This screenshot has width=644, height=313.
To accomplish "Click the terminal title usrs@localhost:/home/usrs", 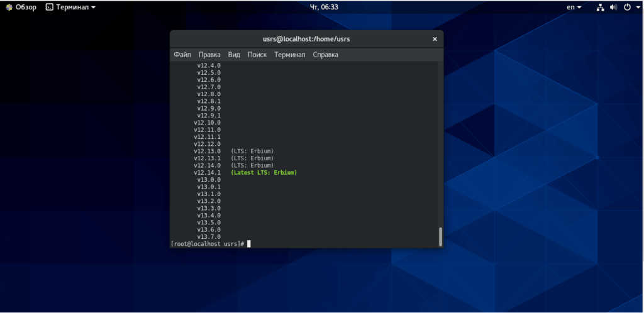I will (306, 40).
